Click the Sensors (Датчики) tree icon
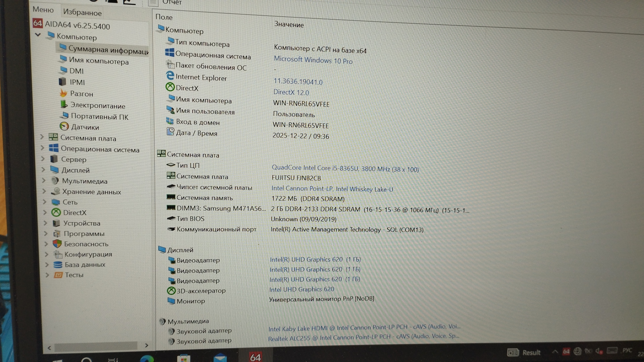This screenshot has height=362, width=644. [x=64, y=126]
